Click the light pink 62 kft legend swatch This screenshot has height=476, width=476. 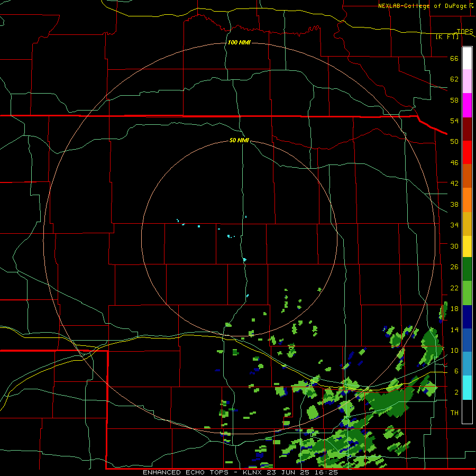point(467,81)
